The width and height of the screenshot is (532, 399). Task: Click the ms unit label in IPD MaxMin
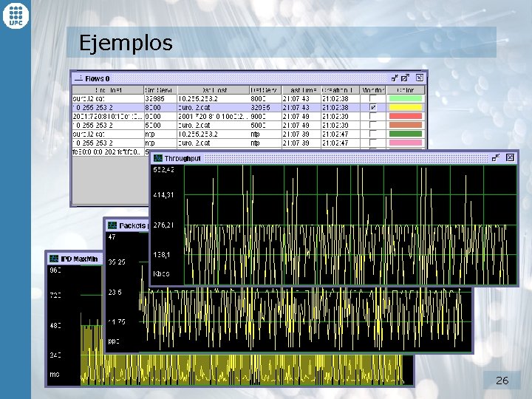pyautogui.click(x=55, y=374)
